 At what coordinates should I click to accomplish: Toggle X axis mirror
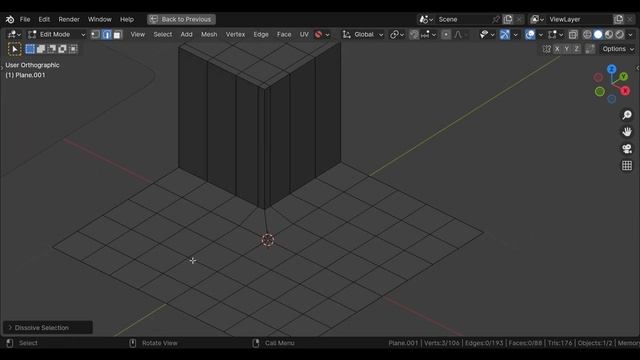[x=557, y=49]
